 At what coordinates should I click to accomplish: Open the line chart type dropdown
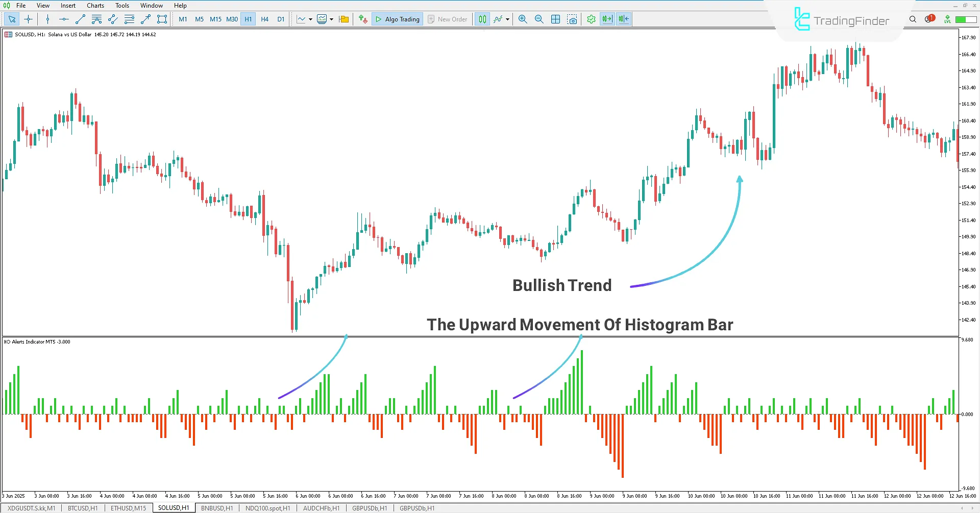pyautogui.click(x=310, y=19)
